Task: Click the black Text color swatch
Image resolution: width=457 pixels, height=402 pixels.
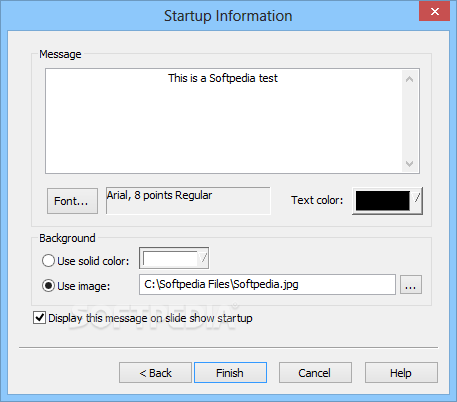Action: click(x=382, y=201)
